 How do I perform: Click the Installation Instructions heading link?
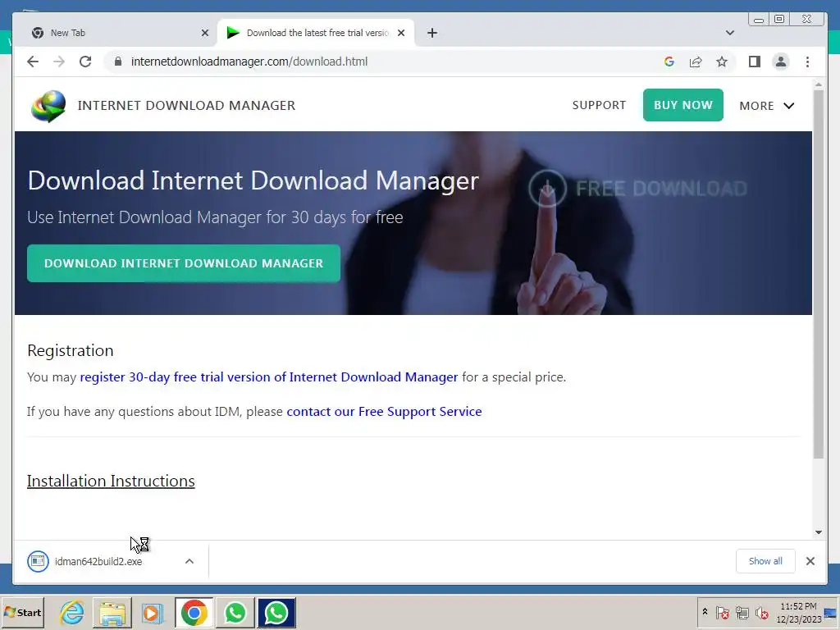click(111, 481)
